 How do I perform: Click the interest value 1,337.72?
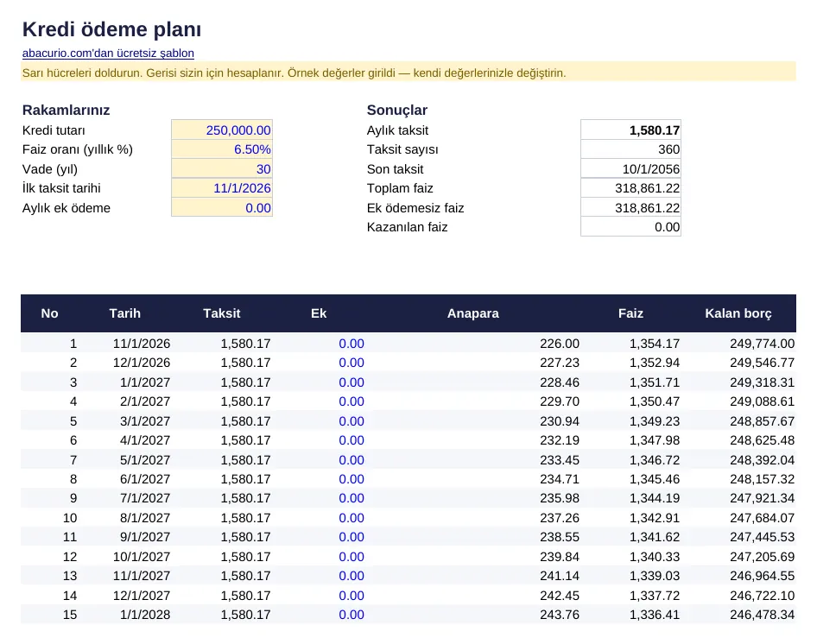[x=655, y=596]
